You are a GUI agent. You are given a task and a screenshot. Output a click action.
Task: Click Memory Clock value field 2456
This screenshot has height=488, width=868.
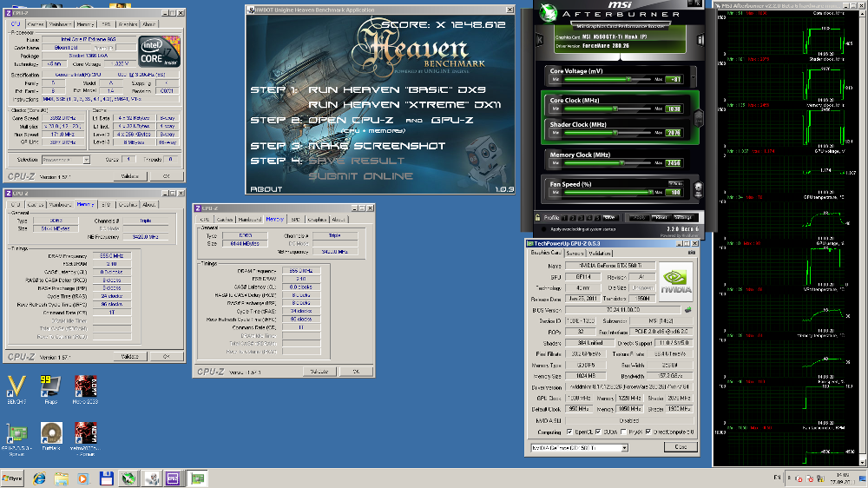[674, 163]
